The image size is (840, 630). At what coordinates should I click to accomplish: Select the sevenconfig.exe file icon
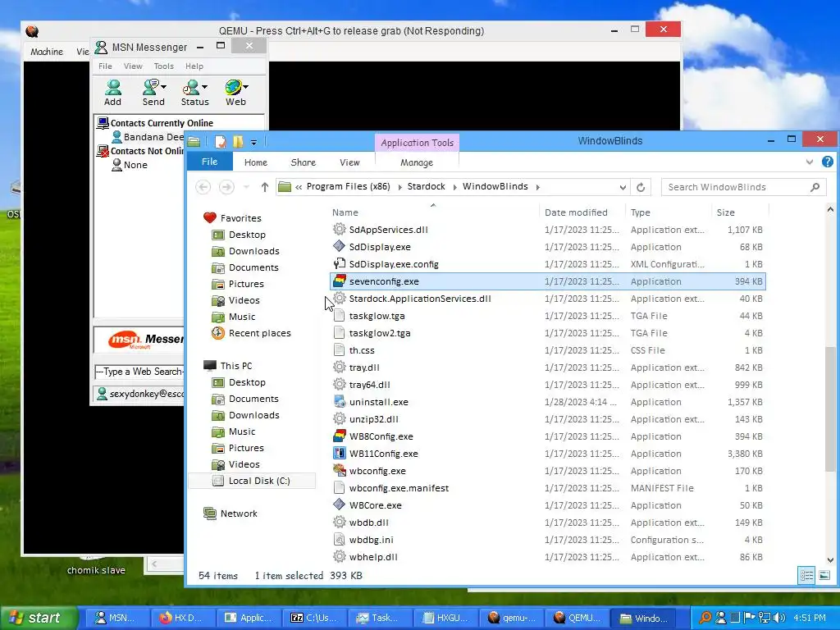click(339, 281)
